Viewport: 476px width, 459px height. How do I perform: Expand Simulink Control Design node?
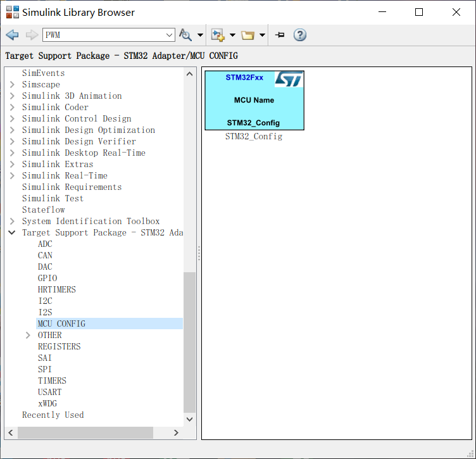click(x=12, y=118)
